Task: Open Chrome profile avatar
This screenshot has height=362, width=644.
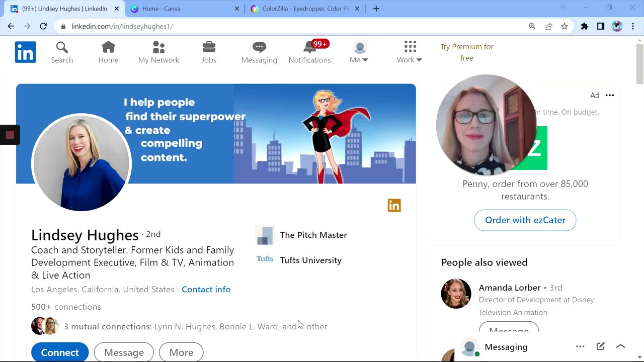Action: click(x=617, y=26)
